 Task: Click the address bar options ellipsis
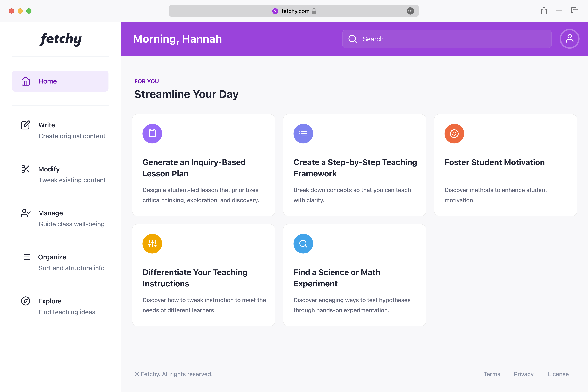pos(410,11)
